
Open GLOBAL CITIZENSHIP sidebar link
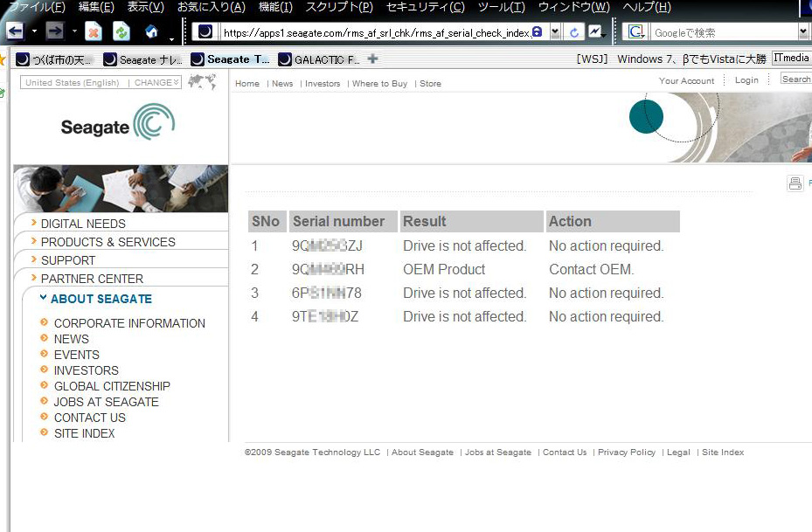pos(112,386)
